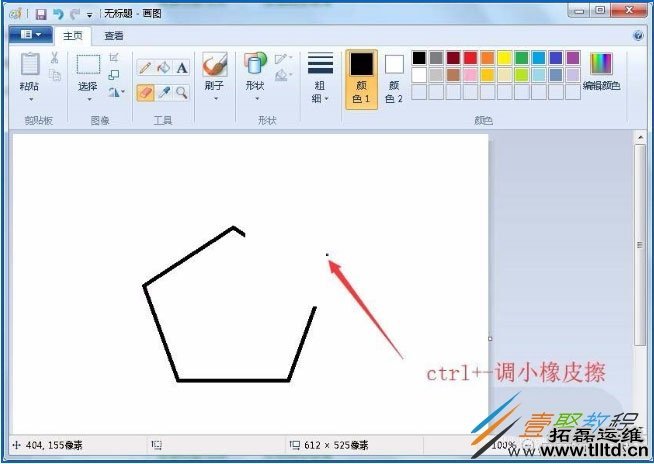Click the Cut scissors icon
The image size is (654, 464).
pyautogui.click(x=54, y=58)
